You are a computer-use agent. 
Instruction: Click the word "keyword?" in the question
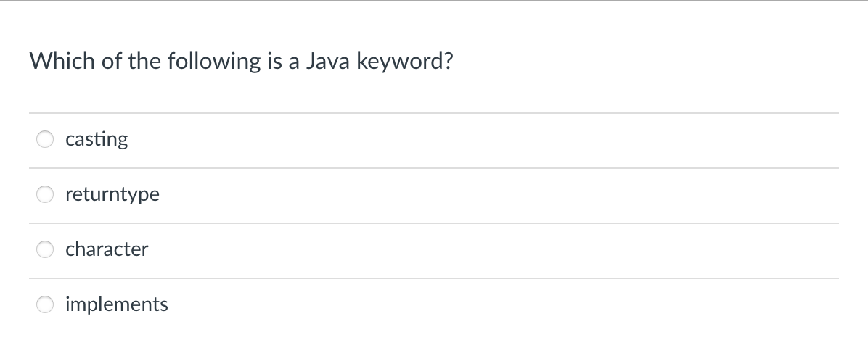click(404, 61)
